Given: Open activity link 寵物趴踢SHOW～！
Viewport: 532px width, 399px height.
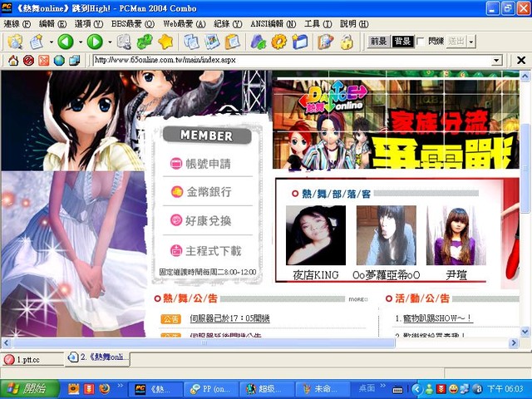Looking at the screenshot, I should (x=438, y=318).
